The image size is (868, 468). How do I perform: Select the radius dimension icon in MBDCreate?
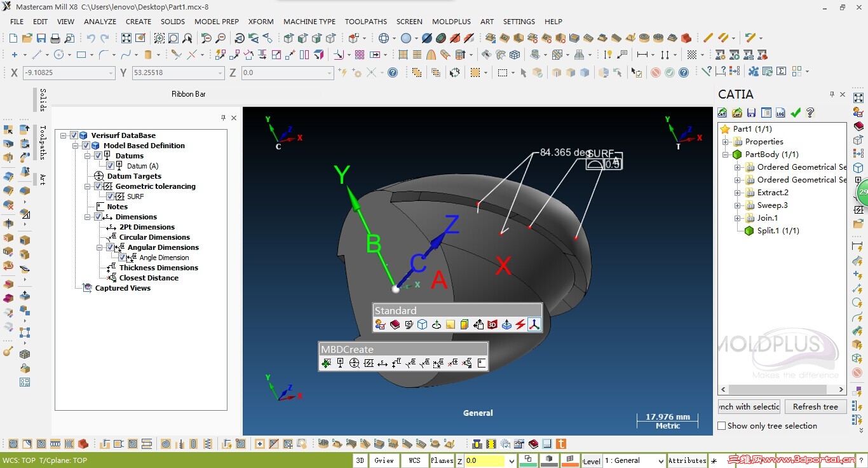tap(424, 363)
